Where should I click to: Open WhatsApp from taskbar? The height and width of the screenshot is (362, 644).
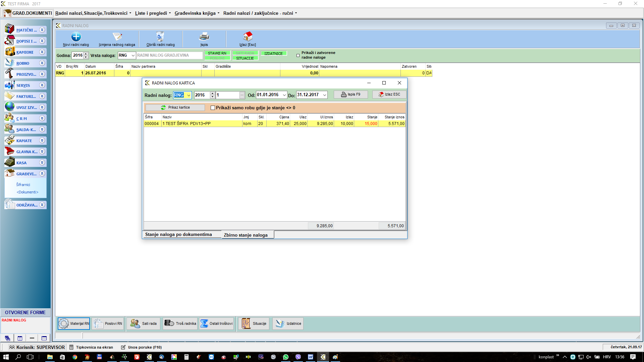click(x=286, y=357)
